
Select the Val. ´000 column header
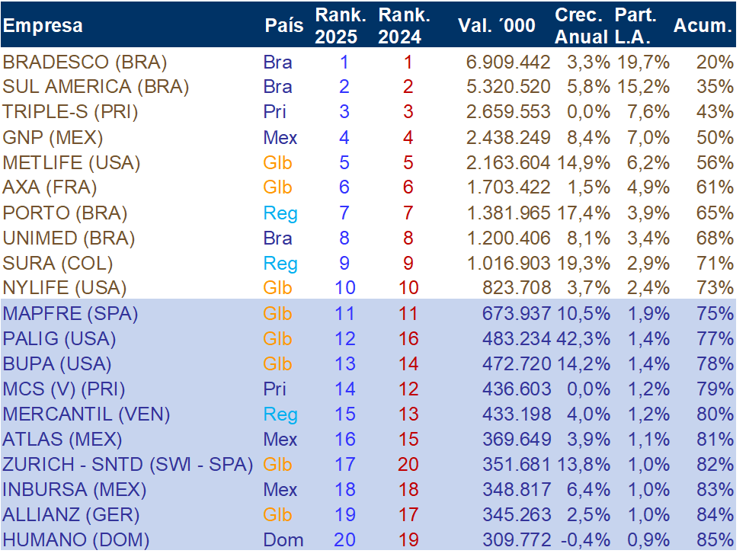(497, 25)
